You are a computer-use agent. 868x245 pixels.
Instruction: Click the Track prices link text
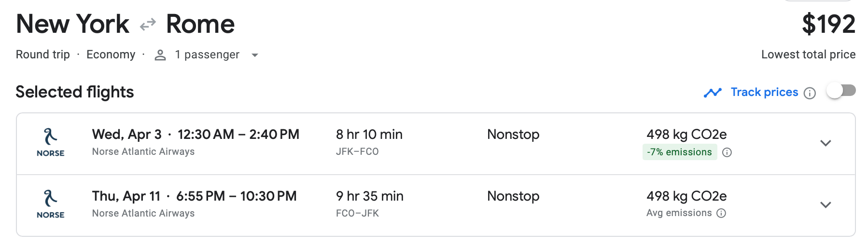764,92
